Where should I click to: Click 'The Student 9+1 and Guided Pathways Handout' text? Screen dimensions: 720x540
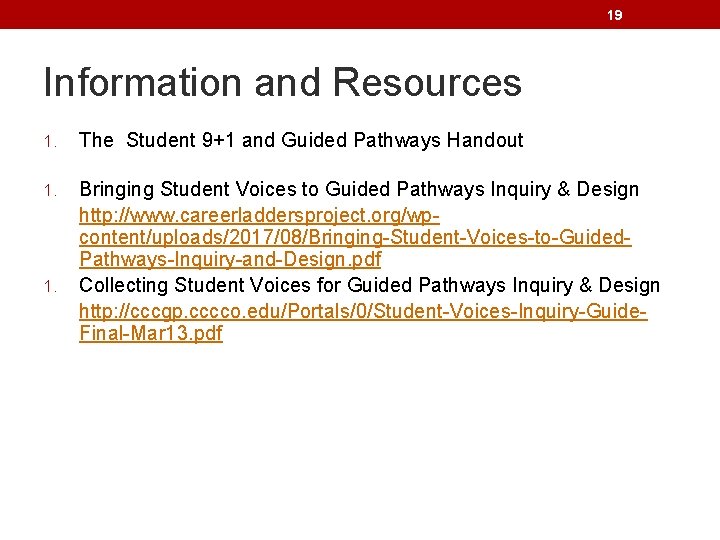tap(301, 140)
